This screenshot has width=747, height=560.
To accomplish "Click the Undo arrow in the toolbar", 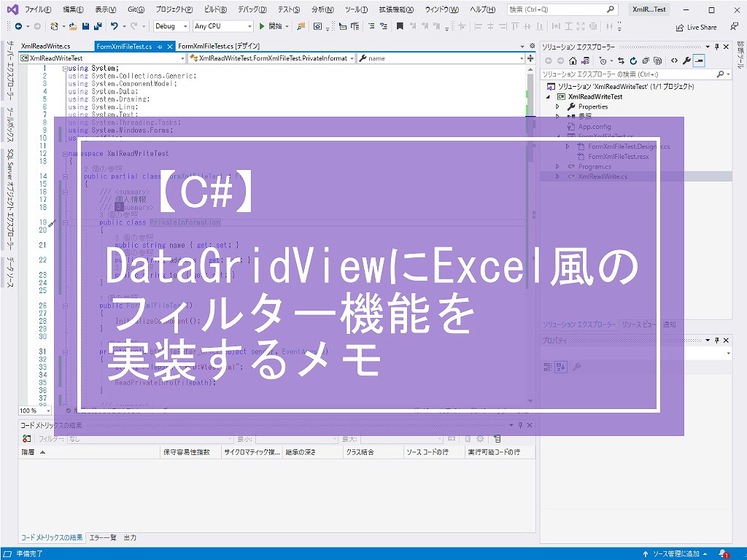I will pyautogui.click(x=115, y=26).
